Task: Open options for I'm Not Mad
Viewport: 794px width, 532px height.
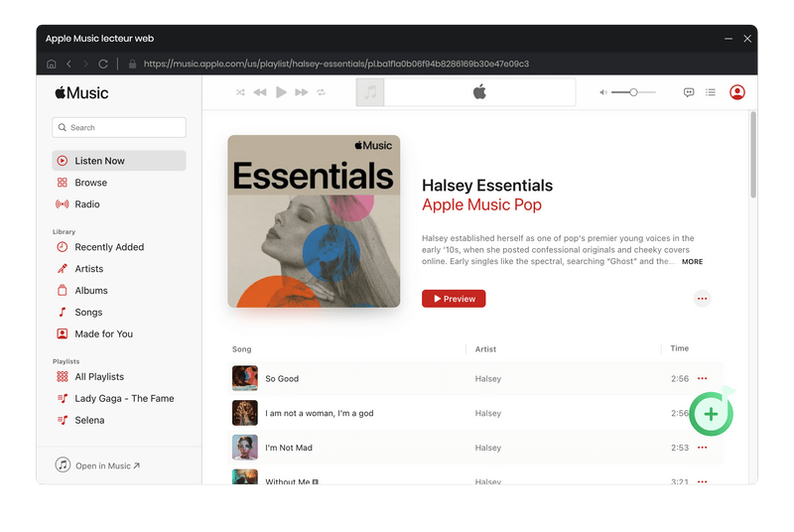Action: pos(703,448)
